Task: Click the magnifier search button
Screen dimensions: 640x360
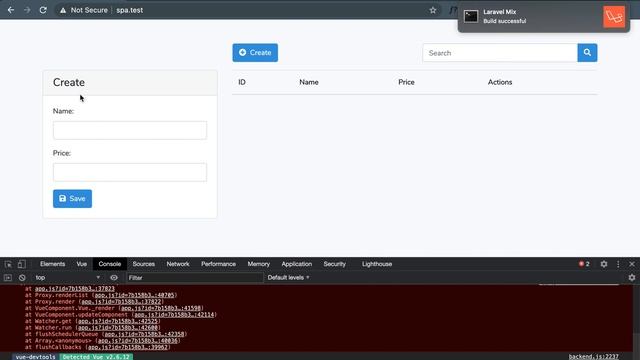Action: (x=587, y=53)
